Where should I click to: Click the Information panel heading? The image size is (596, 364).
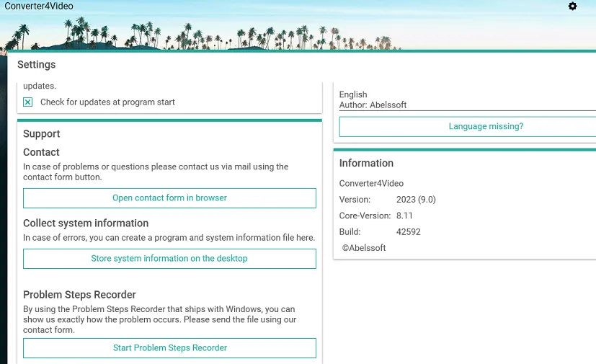(366, 164)
